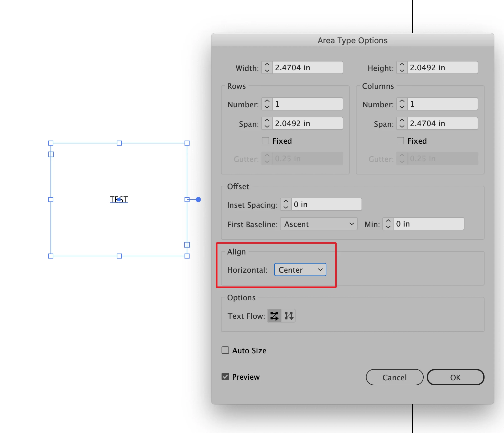
Task: Open the First Baseline dropdown
Action: pos(319,224)
